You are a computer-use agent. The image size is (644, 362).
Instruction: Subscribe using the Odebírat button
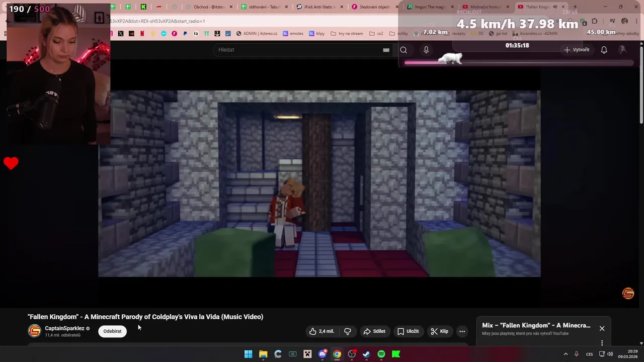coord(112,331)
